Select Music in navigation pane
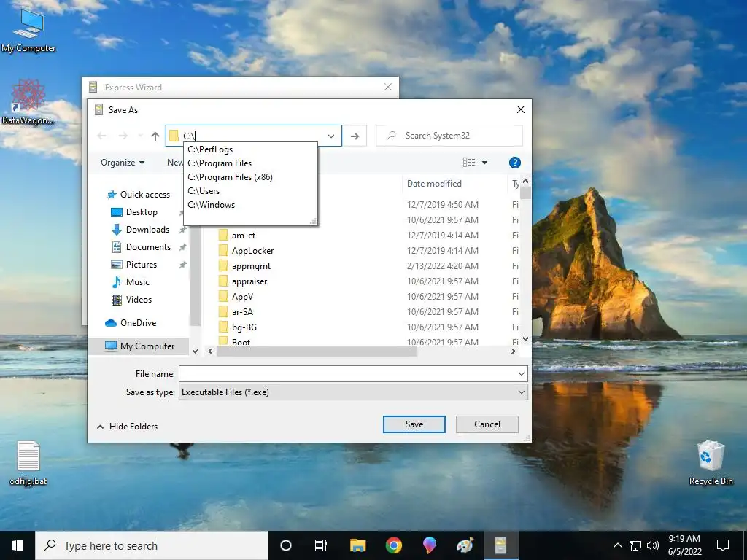 tap(131, 282)
